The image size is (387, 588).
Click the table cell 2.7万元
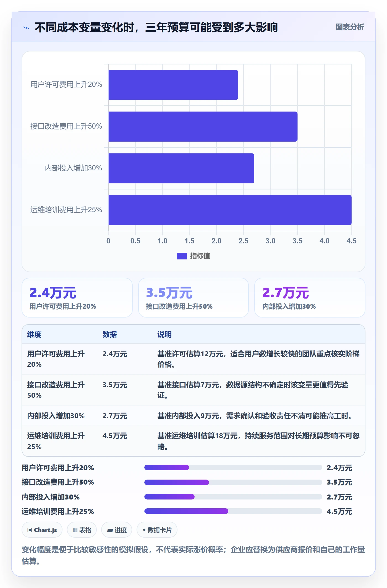115,416
